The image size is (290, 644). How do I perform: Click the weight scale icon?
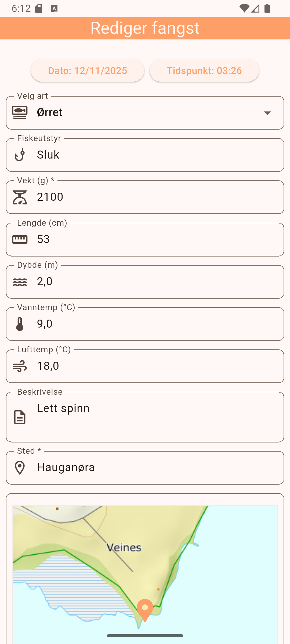pos(20,197)
